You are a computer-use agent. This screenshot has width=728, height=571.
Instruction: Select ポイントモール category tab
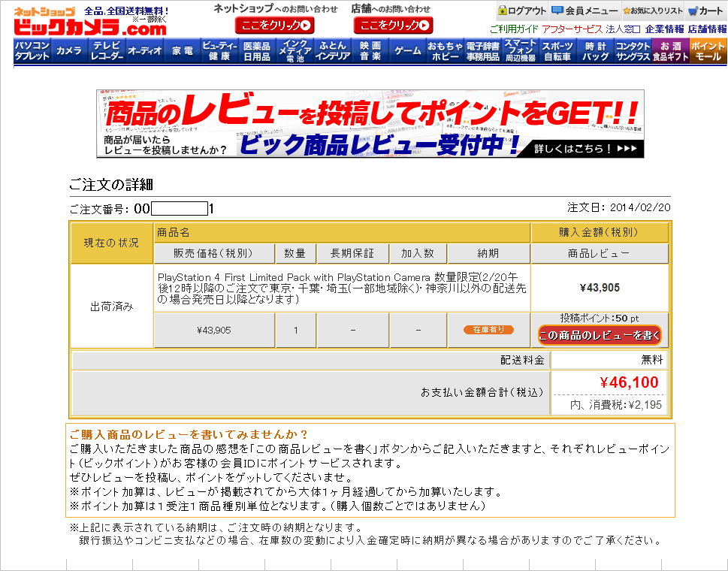tap(708, 50)
